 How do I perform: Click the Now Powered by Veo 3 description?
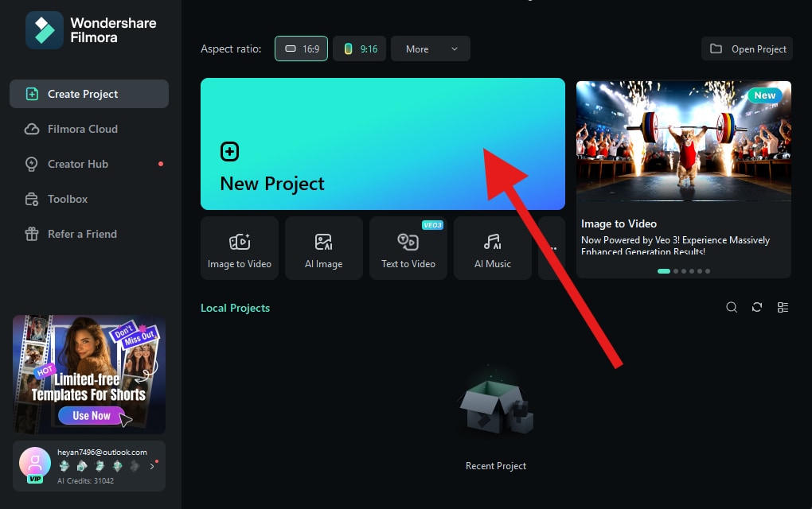tap(675, 246)
